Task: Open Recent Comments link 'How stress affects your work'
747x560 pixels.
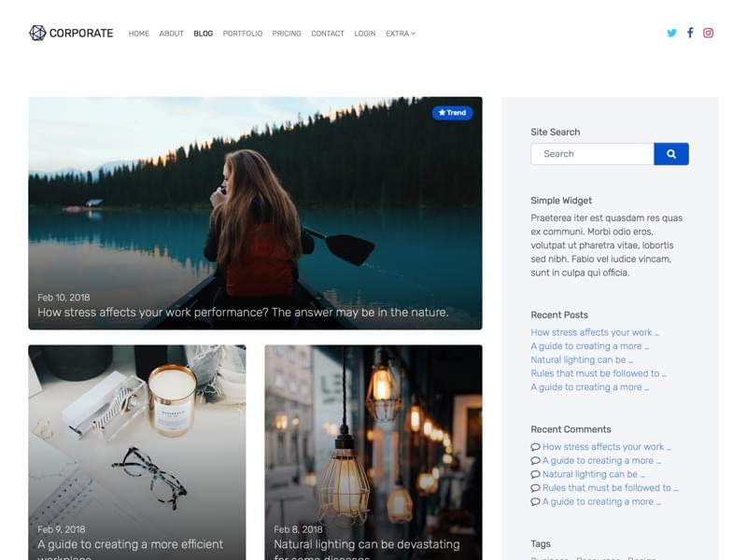Action: (x=607, y=447)
